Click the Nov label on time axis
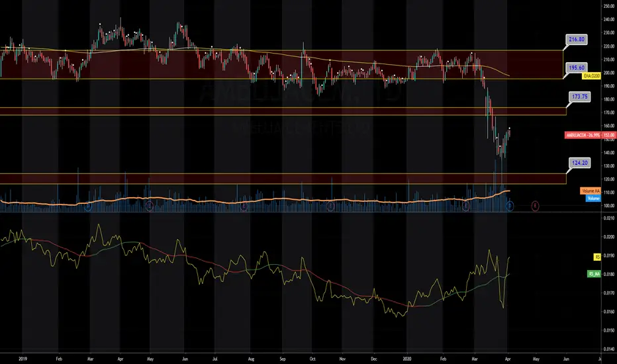Viewport: 617px width, 364px height. pyautogui.click(x=342, y=359)
